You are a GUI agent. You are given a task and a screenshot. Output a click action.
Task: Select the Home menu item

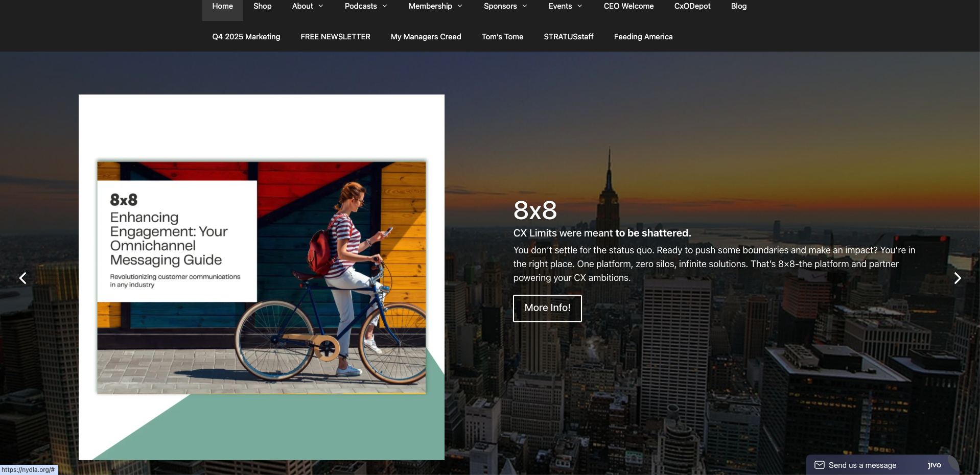222,6
